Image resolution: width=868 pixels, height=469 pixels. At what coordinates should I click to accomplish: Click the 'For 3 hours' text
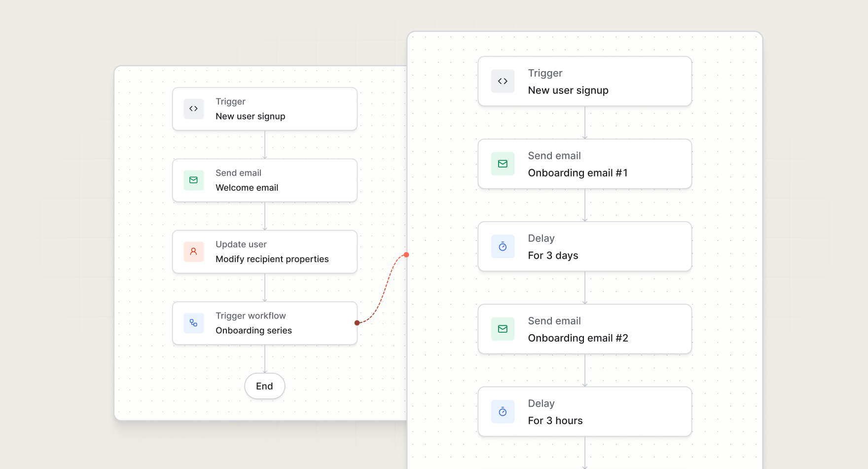555,421
